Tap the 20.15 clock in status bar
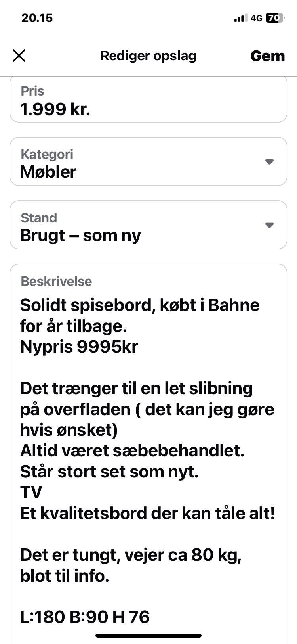 coord(37,18)
